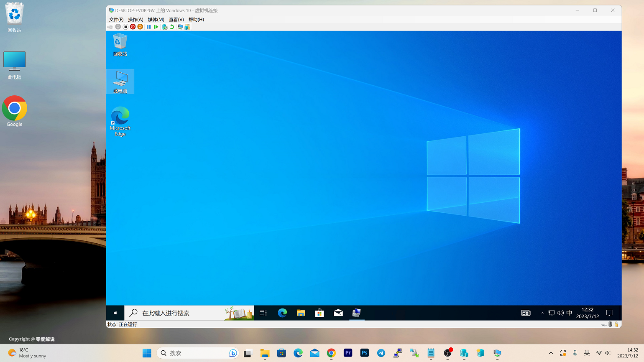Create a checkpoint of the VM
The height and width of the screenshot is (362, 644).
coord(164,26)
